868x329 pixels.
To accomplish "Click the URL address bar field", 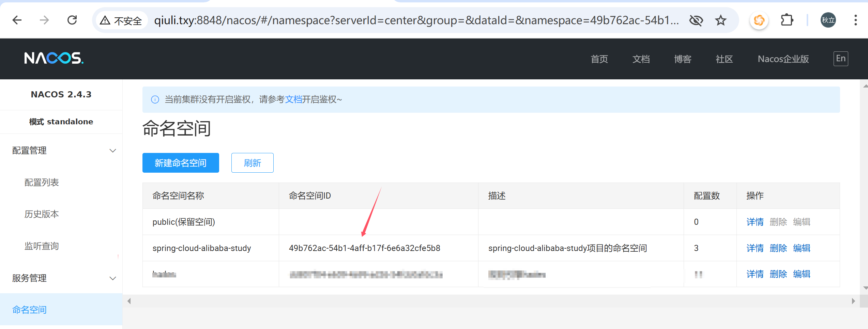I will [x=416, y=21].
